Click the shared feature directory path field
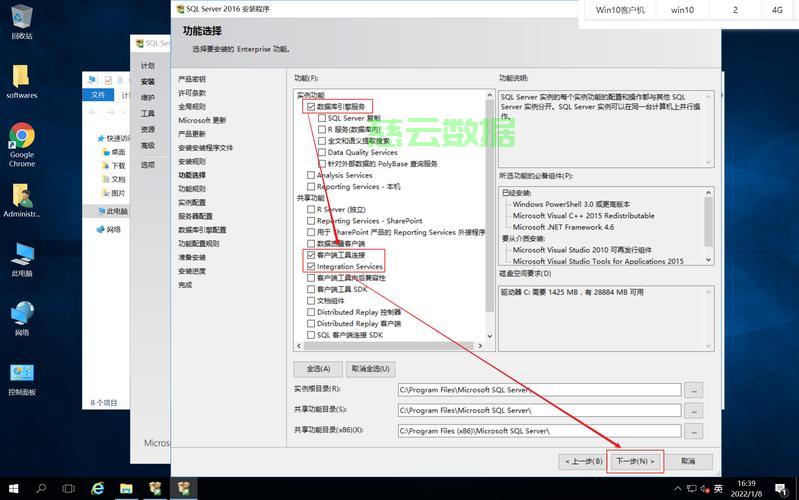The height and width of the screenshot is (500, 799). (539, 410)
